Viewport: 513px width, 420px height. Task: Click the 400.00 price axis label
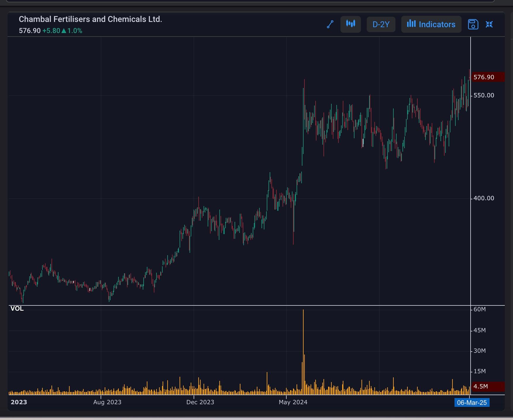point(484,198)
